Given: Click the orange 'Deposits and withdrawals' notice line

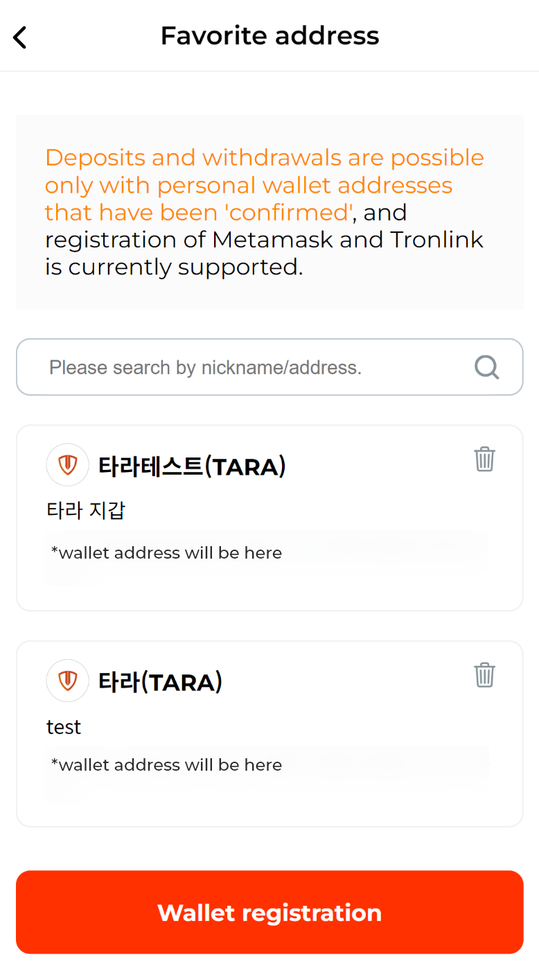Looking at the screenshot, I should pyautogui.click(x=264, y=158).
